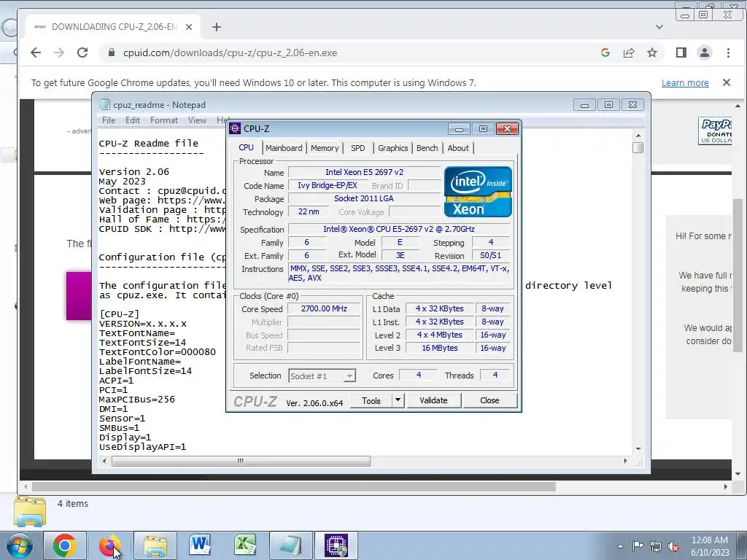This screenshot has height=560, width=747.
Task: Click the Chrome address bar URL
Action: tap(230, 52)
